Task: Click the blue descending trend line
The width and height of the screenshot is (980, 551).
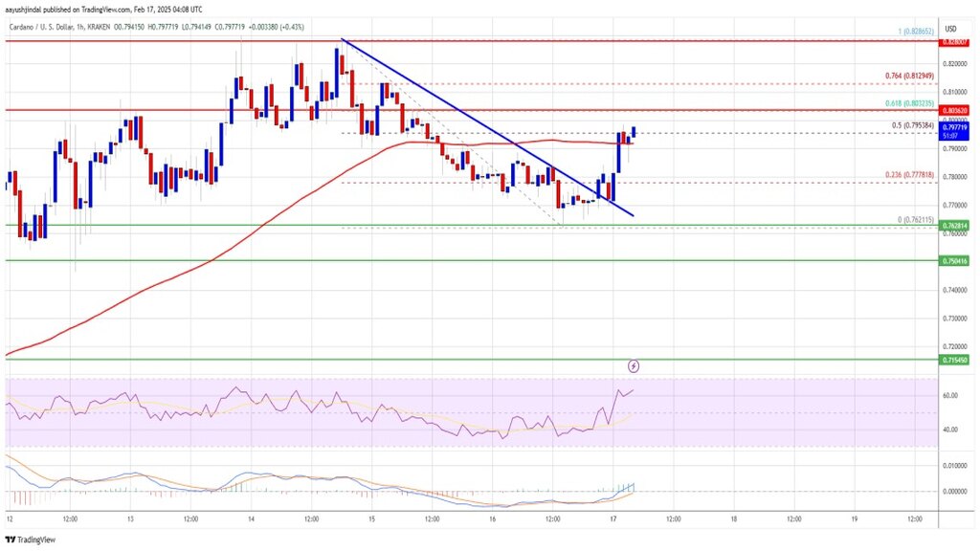Action: tap(487, 127)
